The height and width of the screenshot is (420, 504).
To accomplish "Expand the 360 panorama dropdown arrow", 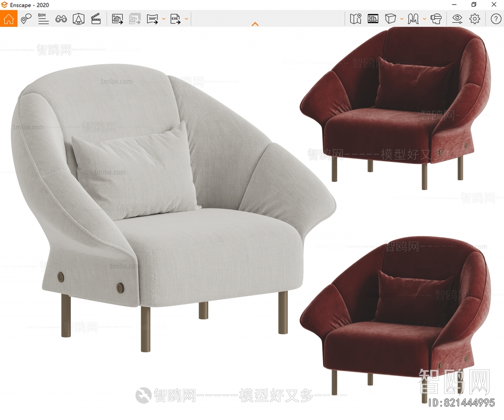I will [164, 19].
